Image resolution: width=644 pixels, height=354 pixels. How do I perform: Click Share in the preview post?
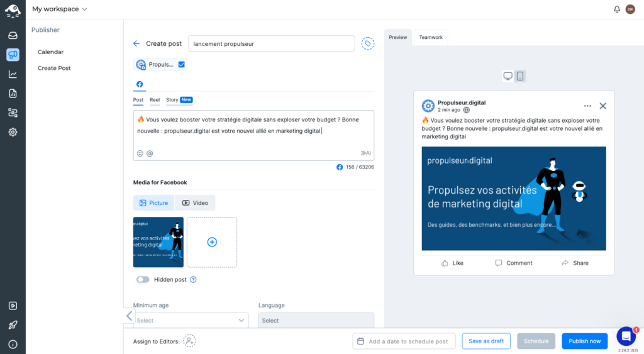(x=575, y=263)
